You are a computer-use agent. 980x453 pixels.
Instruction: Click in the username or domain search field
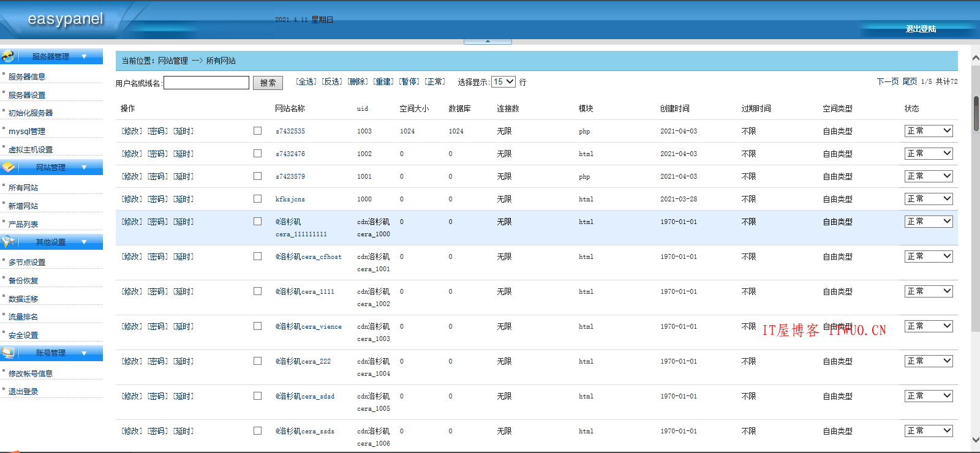pos(206,83)
